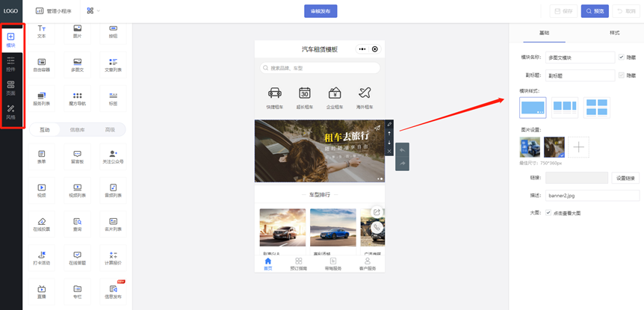
Task: Select the first banner image thumbnail
Action: [530, 147]
